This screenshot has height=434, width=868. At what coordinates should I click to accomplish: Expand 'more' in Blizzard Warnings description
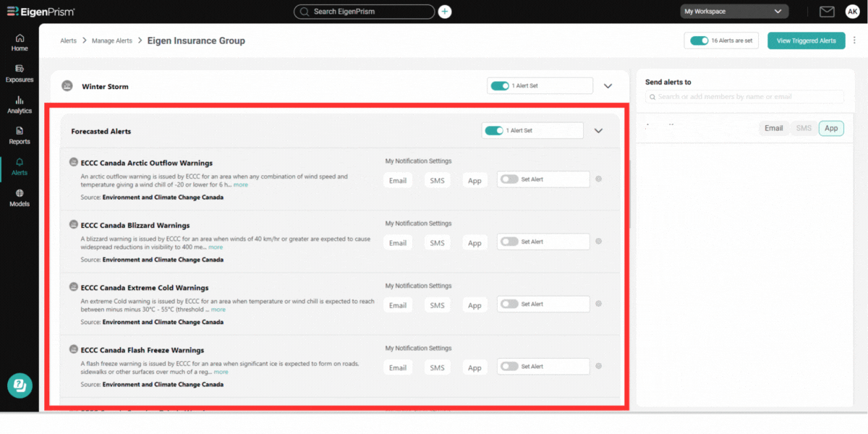(x=216, y=247)
